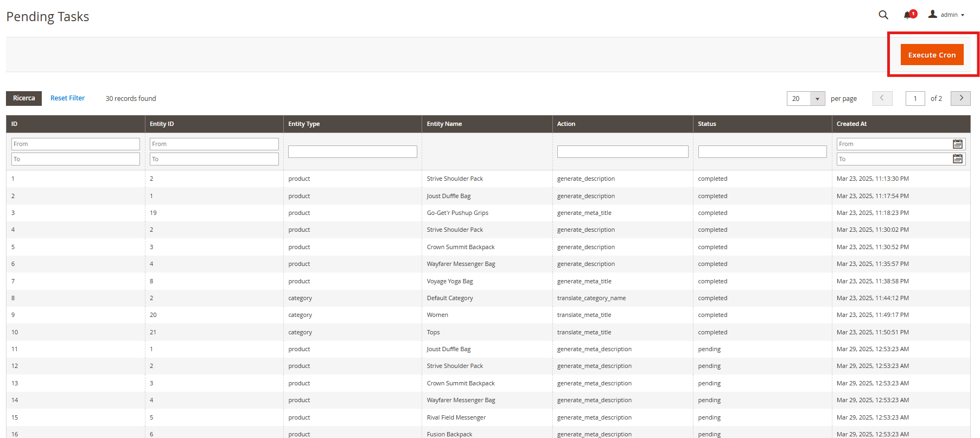Screen dimensions: 980x438
Task: Open the search magnifier icon
Action: [883, 15]
